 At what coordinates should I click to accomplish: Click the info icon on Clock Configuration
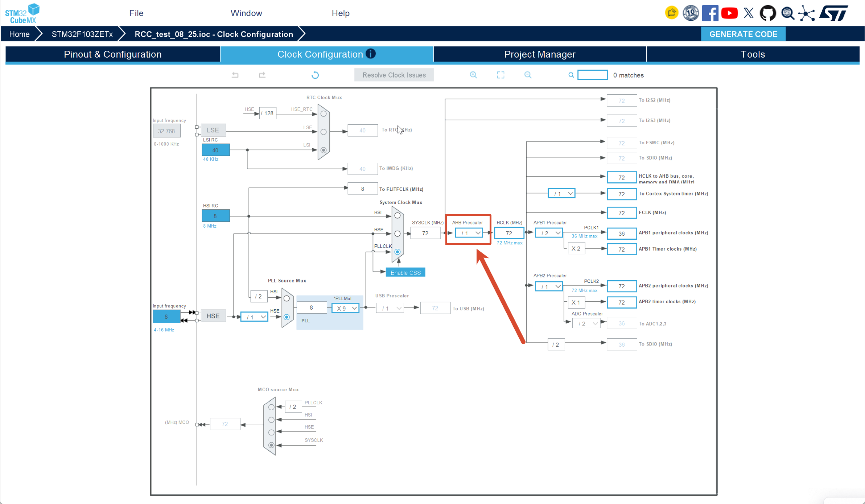coord(371,54)
